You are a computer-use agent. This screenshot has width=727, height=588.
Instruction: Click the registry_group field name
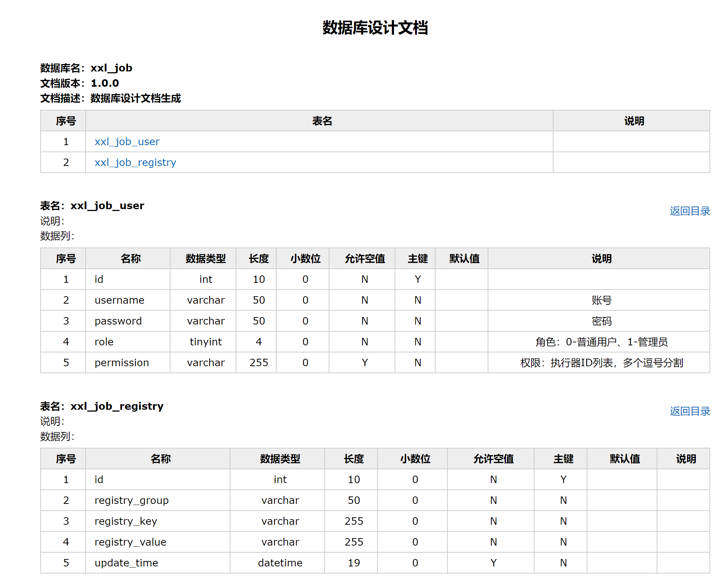tap(131, 501)
